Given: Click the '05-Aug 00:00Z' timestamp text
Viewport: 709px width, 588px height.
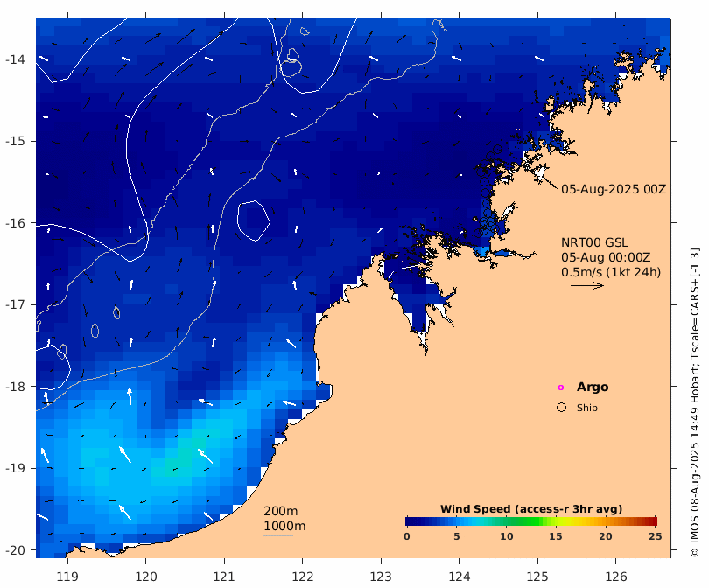Looking at the screenshot, I should 606,257.
